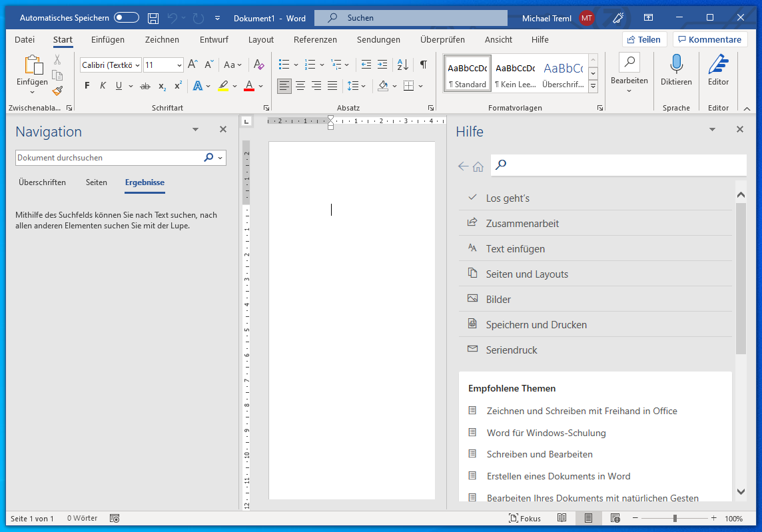Image resolution: width=762 pixels, height=532 pixels.
Task: Go to Help home icon
Action: [x=478, y=166]
